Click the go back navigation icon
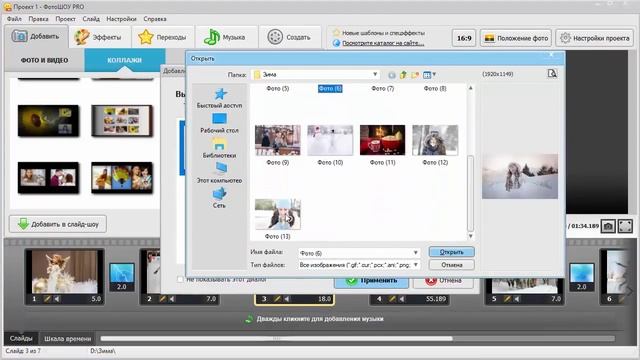The image size is (640, 360). 391,75
